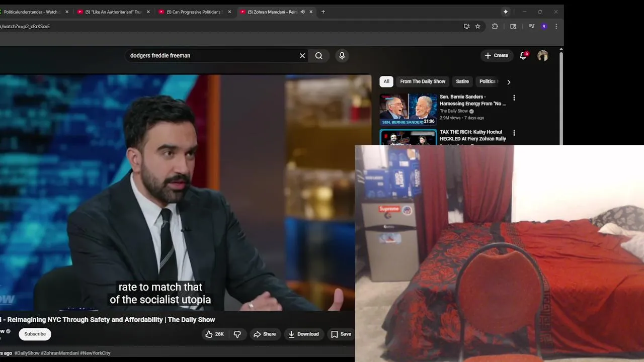Select the Politics filter chip
644x362 pixels.
(487, 81)
